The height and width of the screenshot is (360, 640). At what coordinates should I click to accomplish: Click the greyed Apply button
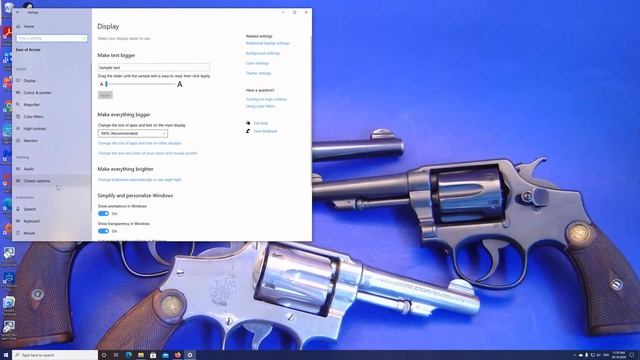(105, 95)
